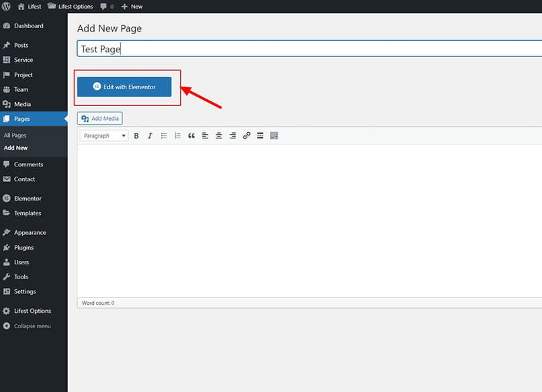Open the Project menu item
Image resolution: width=542 pixels, height=392 pixels.
[x=34, y=75]
